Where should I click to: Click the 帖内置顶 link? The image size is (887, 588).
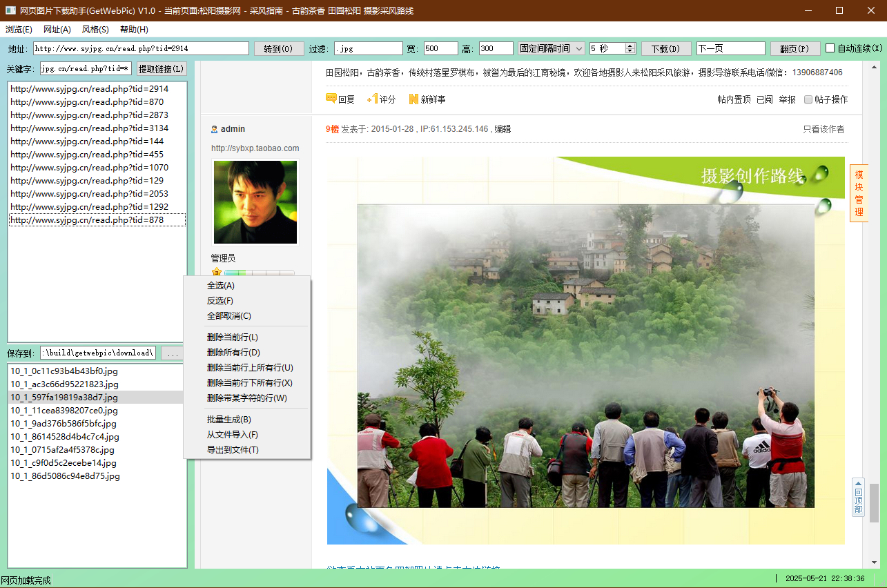tap(734, 99)
